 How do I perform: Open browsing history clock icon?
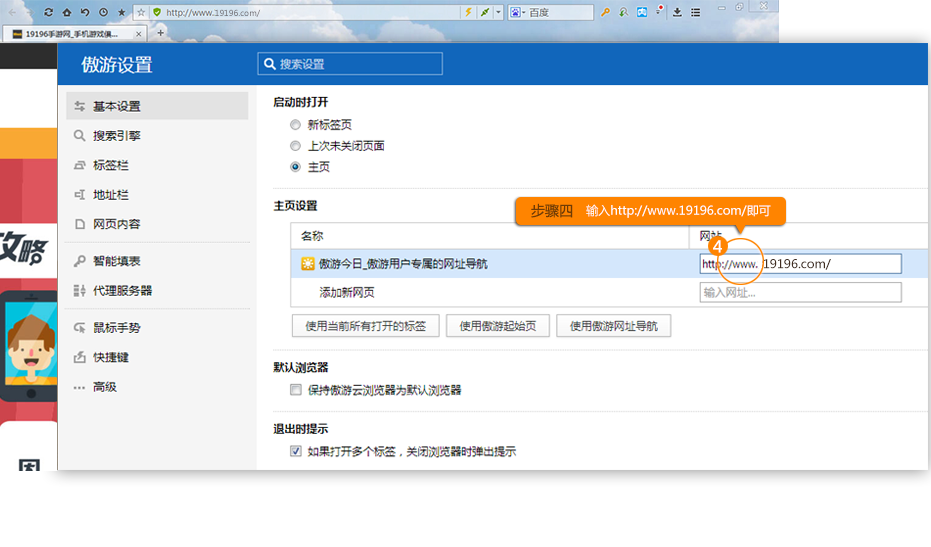pyautogui.click(x=103, y=13)
